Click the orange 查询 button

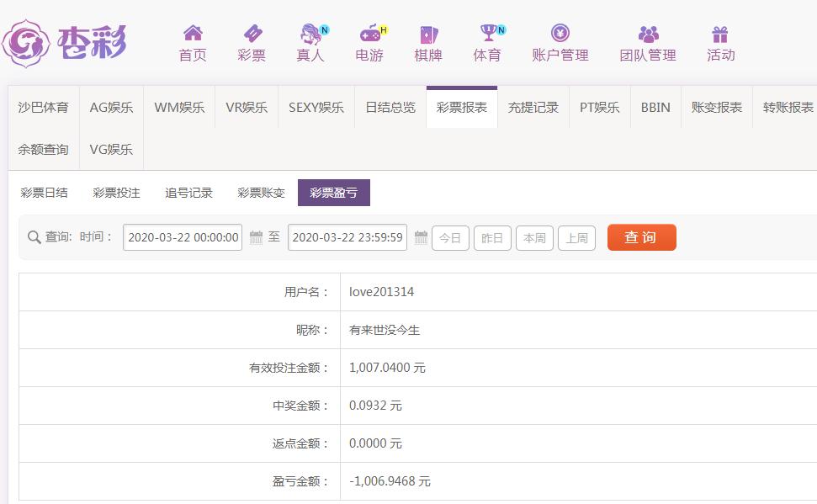coord(641,237)
